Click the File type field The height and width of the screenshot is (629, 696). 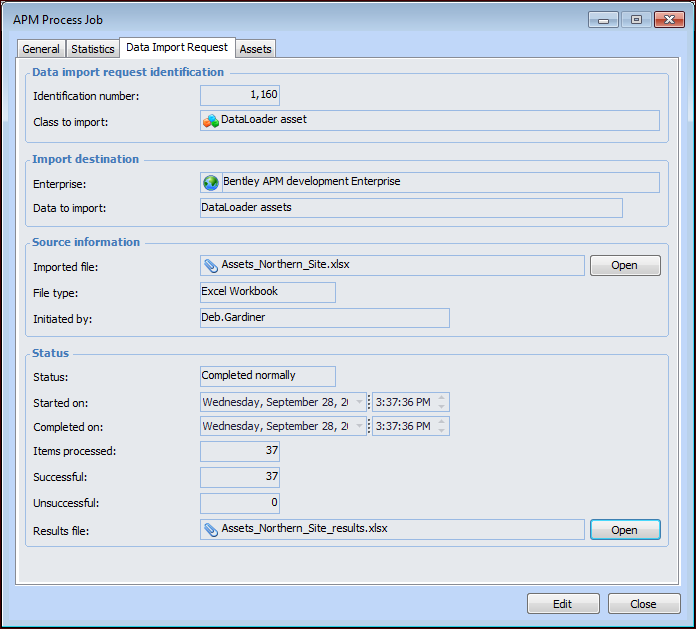[x=268, y=293]
